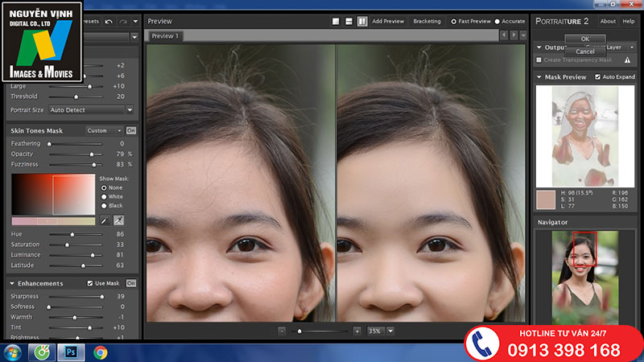Open the preview tabs list dropdown

pyautogui.click(x=522, y=35)
